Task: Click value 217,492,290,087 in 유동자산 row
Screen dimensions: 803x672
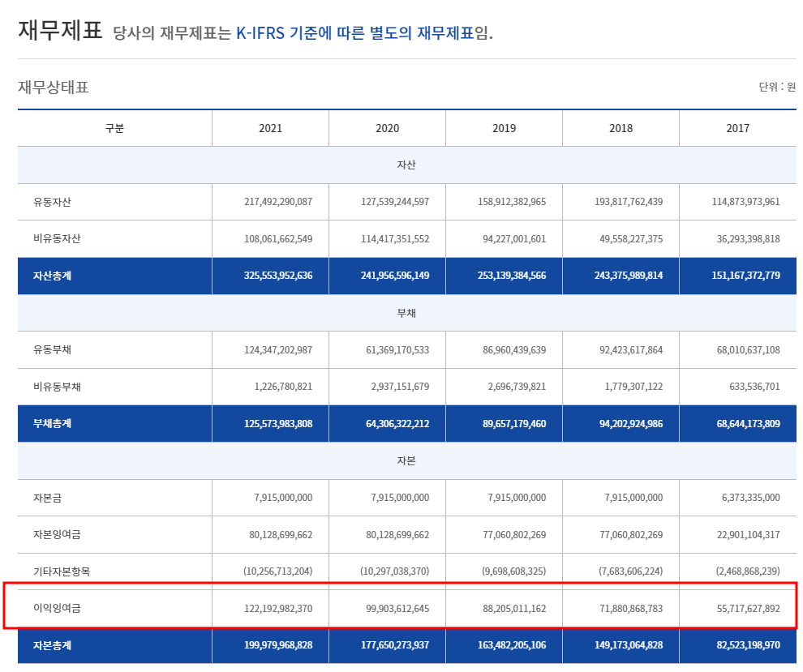Action: (278, 202)
